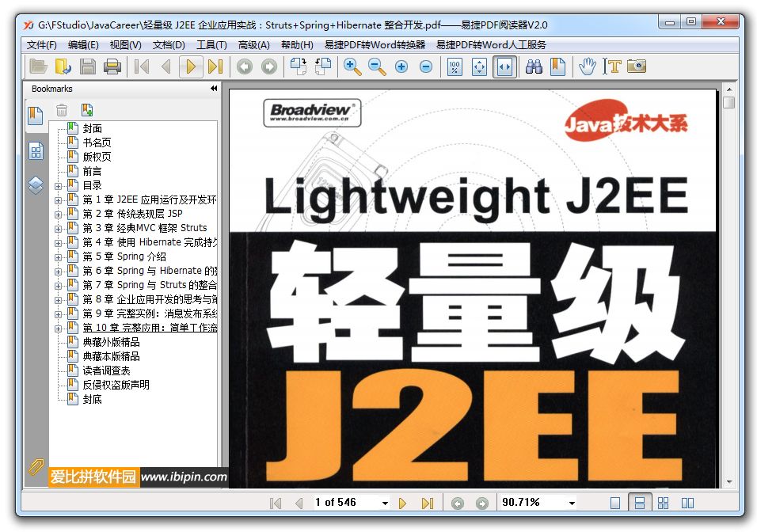Jump to the 读者调查表 bookmark

click(x=106, y=370)
